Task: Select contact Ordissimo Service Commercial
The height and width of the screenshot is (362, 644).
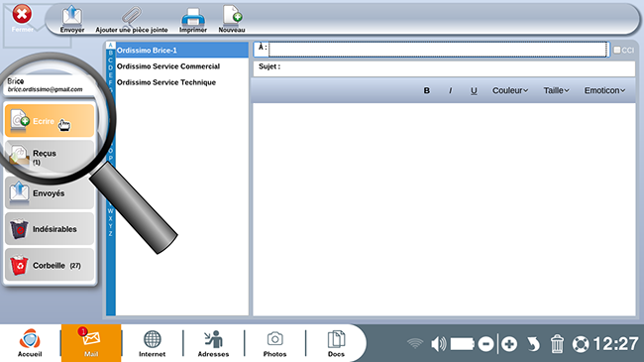Action: pyautogui.click(x=182, y=66)
